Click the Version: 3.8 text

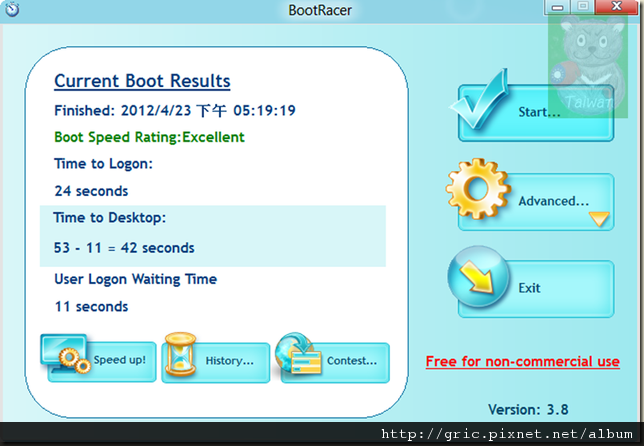[x=528, y=409]
